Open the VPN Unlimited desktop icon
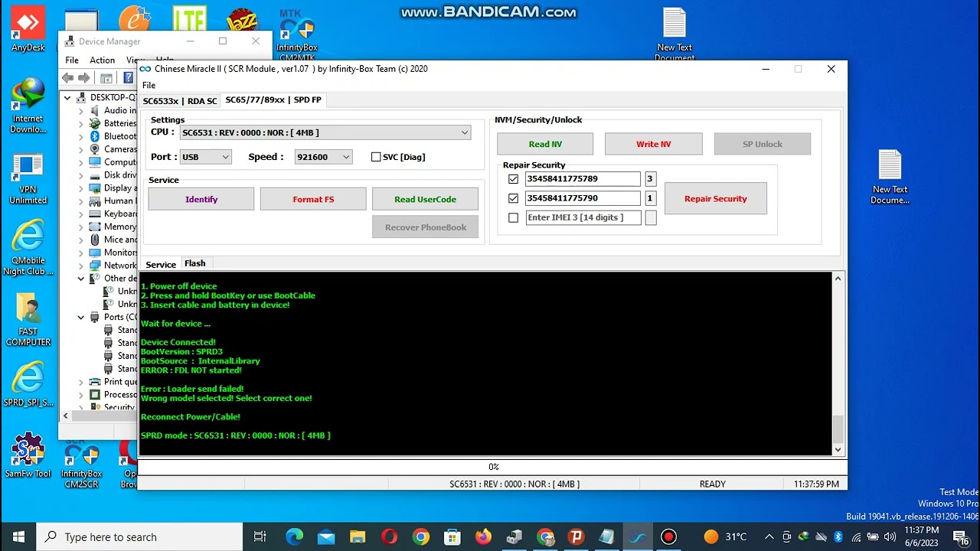This screenshot has height=551, width=980. pyautogui.click(x=28, y=178)
